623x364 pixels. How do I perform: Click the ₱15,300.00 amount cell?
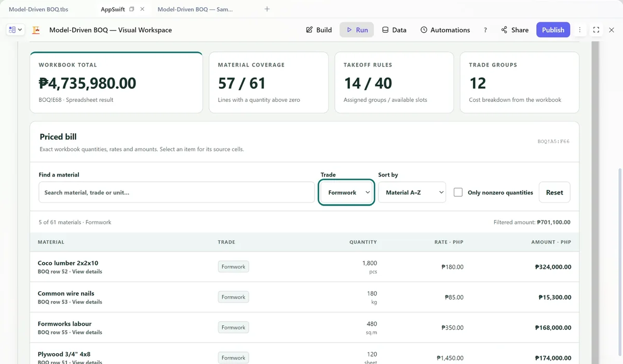tap(555, 298)
